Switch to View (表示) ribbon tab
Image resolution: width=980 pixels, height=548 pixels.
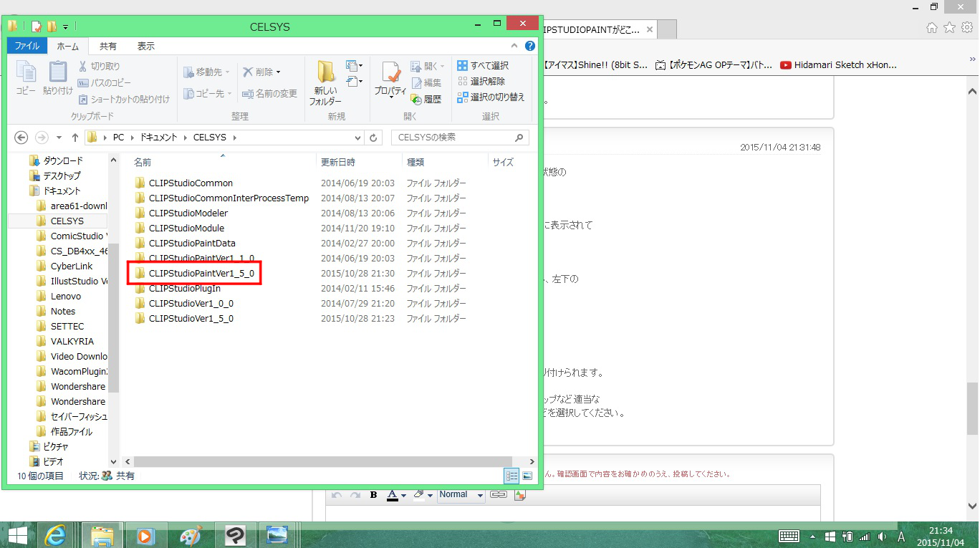(146, 46)
